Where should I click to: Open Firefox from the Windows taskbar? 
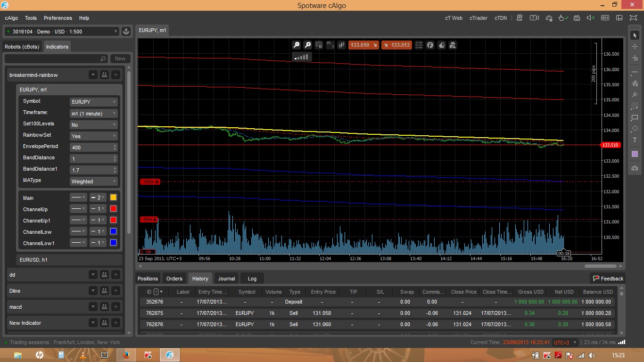point(126,355)
